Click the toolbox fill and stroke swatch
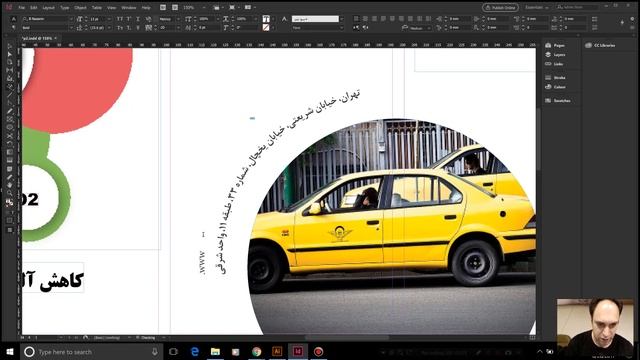640x360 pixels. pyautogui.click(x=9, y=202)
